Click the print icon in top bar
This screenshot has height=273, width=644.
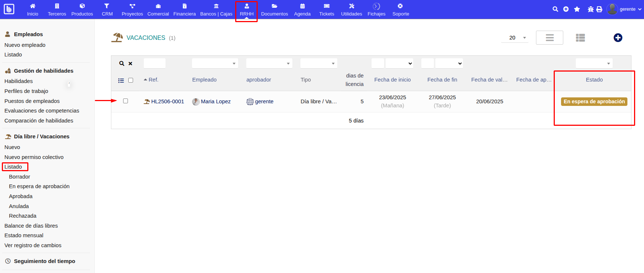(x=599, y=9)
